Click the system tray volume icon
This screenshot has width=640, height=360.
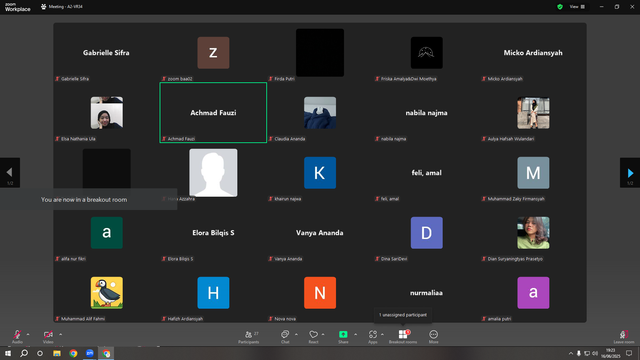point(595,353)
